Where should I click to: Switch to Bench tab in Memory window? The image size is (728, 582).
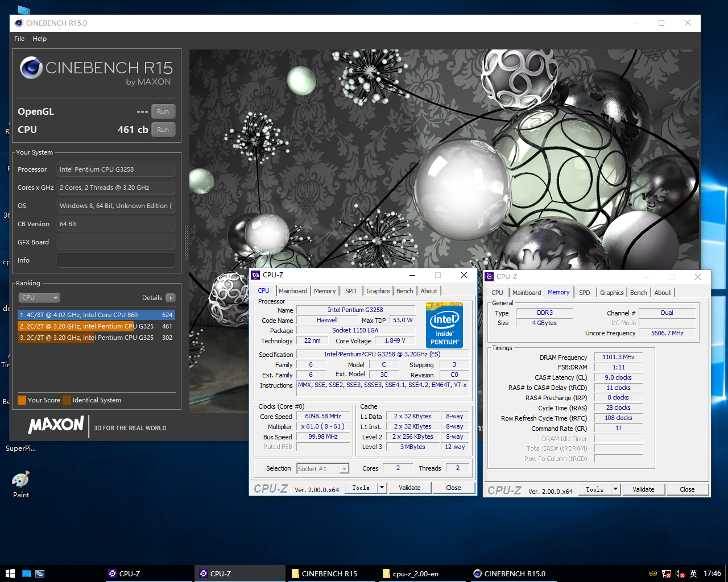click(639, 293)
